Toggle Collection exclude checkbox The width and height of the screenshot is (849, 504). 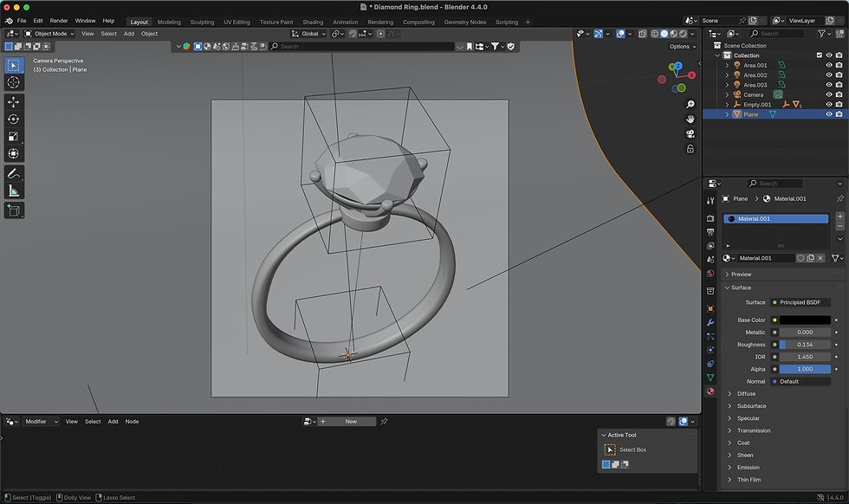coord(820,55)
